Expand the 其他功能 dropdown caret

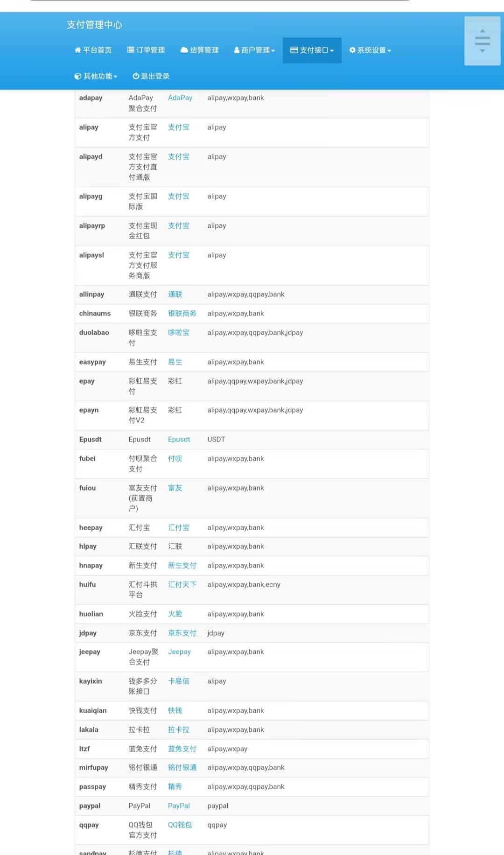pyautogui.click(x=115, y=77)
